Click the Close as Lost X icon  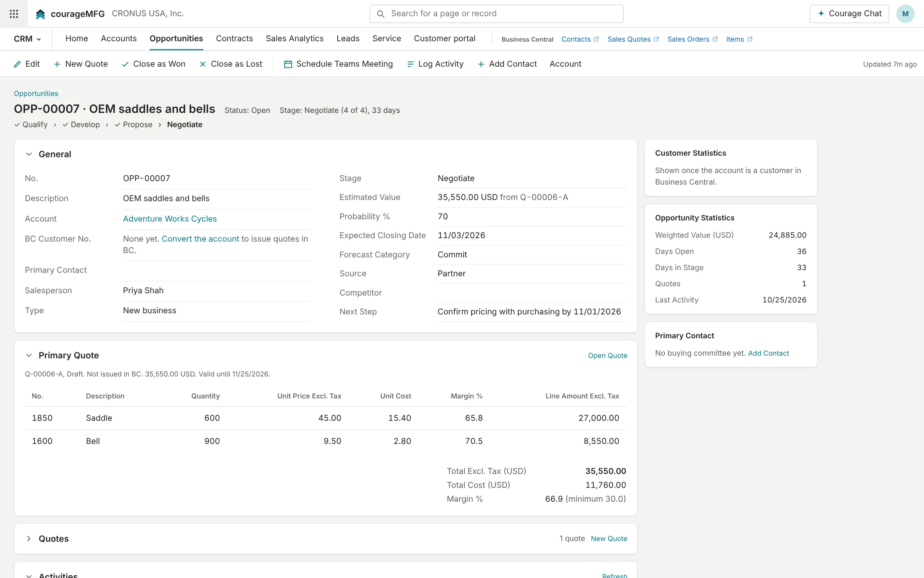203,64
